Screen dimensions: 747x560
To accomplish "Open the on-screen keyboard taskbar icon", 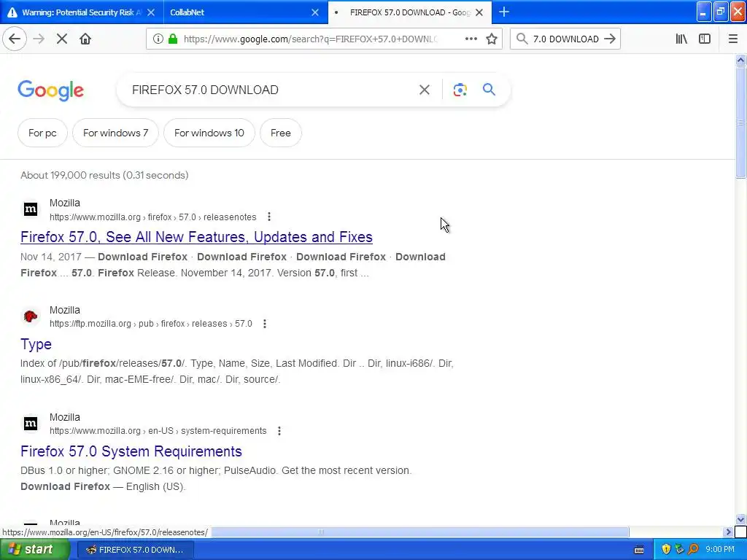I will [639, 550].
